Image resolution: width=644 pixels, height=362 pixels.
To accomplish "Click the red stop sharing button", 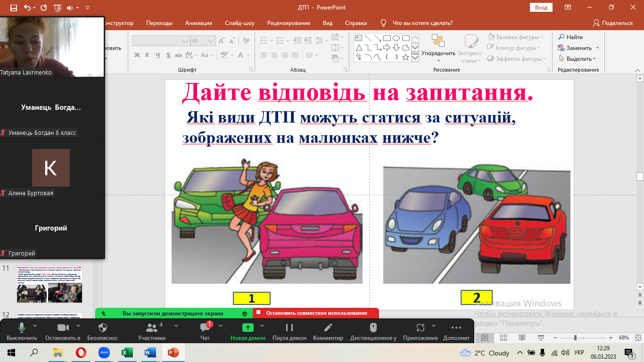I will tap(316, 313).
